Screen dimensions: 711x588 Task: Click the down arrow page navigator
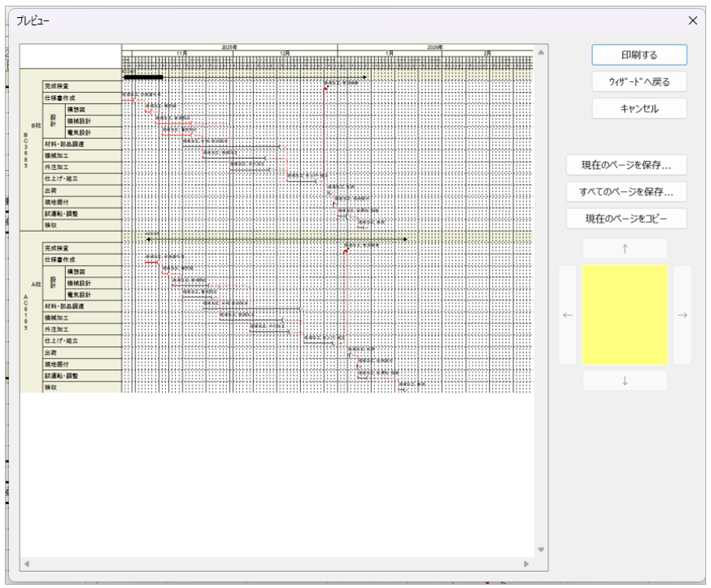point(625,381)
